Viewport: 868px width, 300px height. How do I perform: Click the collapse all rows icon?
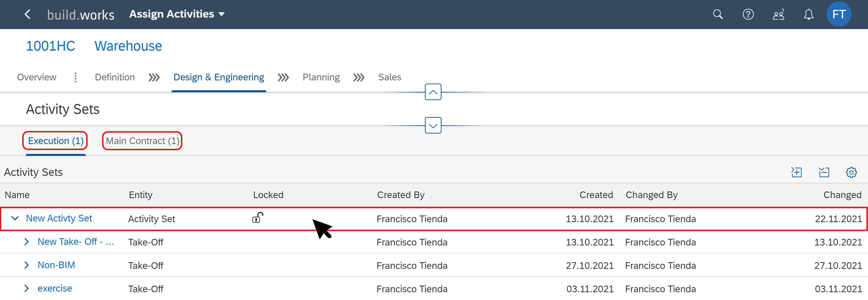pos(824,172)
